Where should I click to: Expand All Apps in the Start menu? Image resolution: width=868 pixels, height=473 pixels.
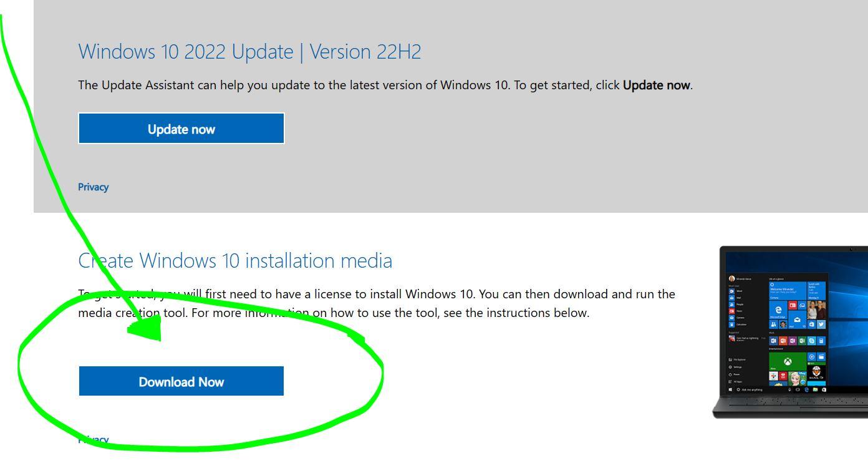[731, 381]
